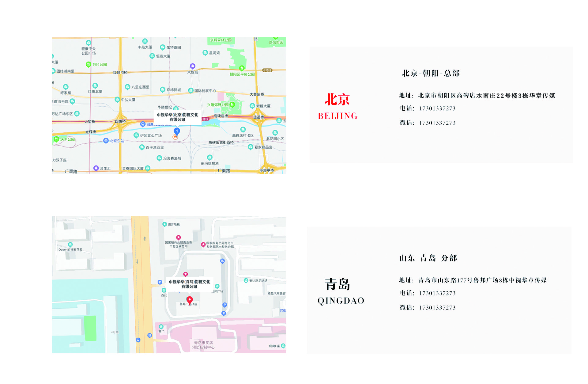Click the 安达路足球场 marker icon

tap(246, 280)
